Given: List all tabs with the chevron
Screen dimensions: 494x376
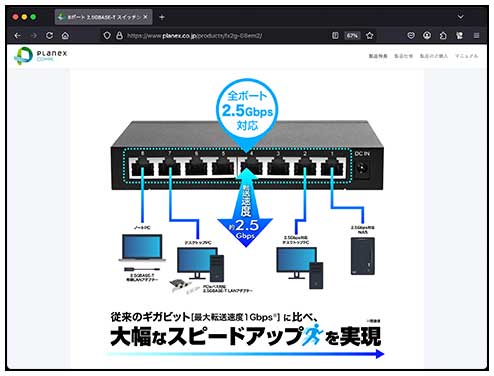Looking at the screenshot, I should coord(460,17).
